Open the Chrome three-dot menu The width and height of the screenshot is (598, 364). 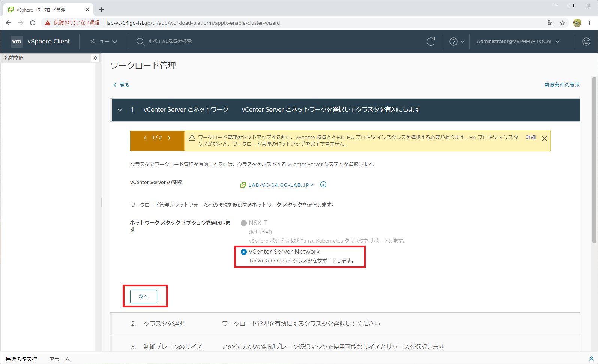pyautogui.click(x=590, y=23)
